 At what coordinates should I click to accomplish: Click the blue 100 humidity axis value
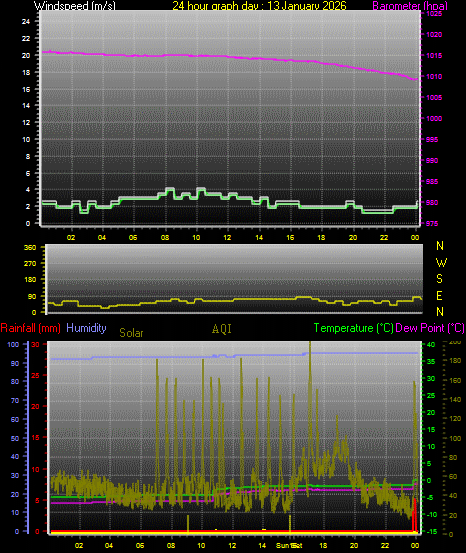(13, 345)
